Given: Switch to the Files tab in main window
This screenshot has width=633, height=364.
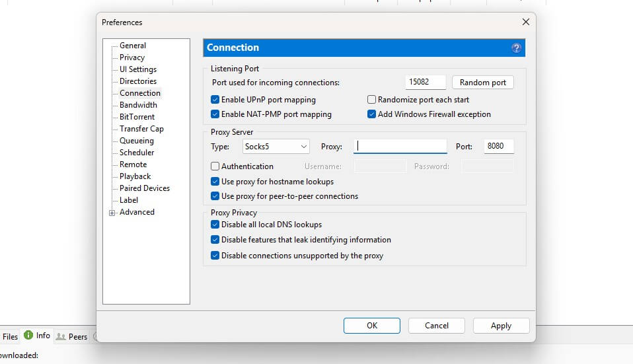Looking at the screenshot, I should pos(10,336).
